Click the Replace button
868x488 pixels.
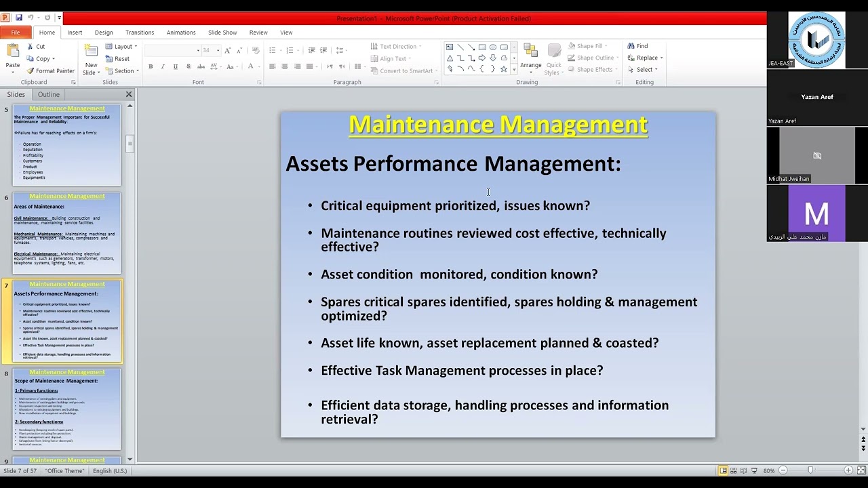click(x=646, y=58)
